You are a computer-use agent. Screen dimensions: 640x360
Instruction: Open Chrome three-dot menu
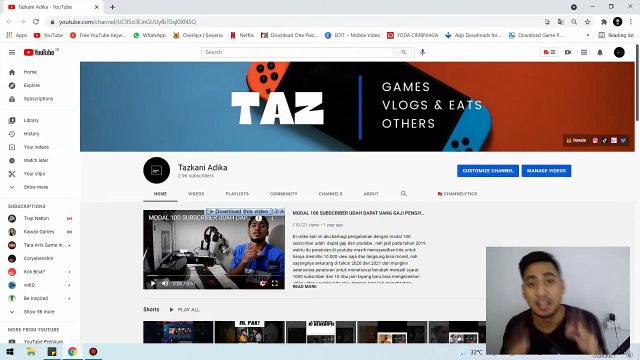(x=631, y=22)
